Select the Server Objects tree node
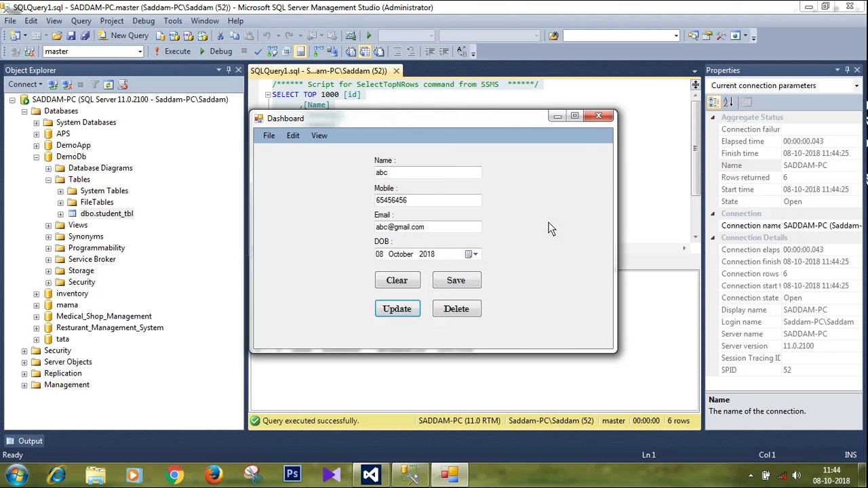The height and width of the screenshot is (488, 868). point(68,362)
